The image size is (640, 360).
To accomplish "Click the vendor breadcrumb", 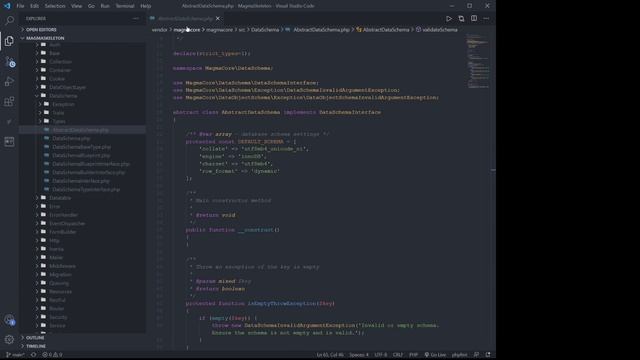I will [160, 30].
